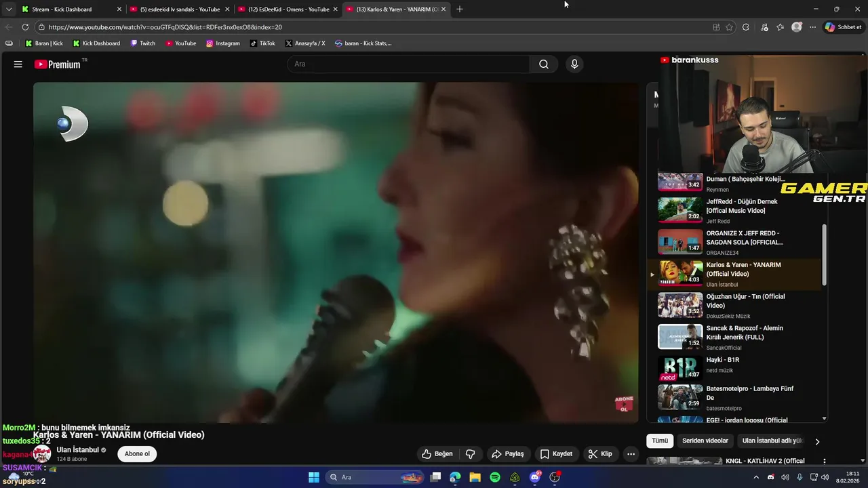This screenshot has height=488, width=868.
Task: Close the Karlos & Yaren - YANARIM tab
Action: point(443,9)
